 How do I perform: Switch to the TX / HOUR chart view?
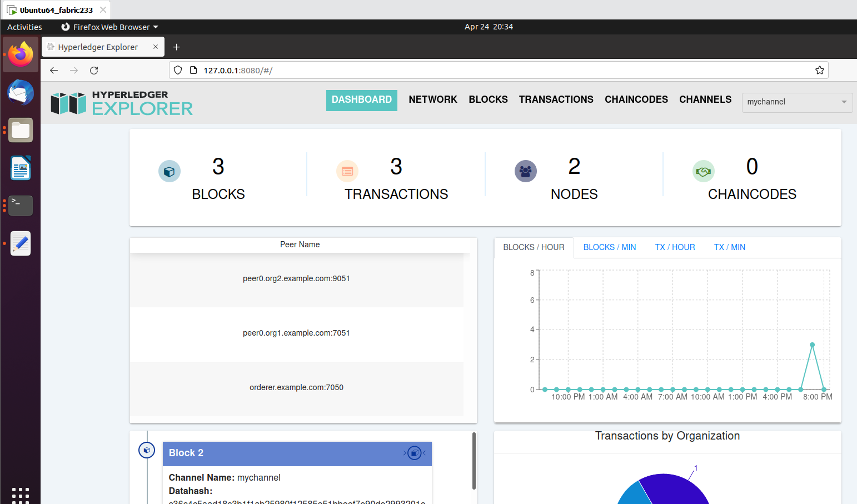coord(675,247)
